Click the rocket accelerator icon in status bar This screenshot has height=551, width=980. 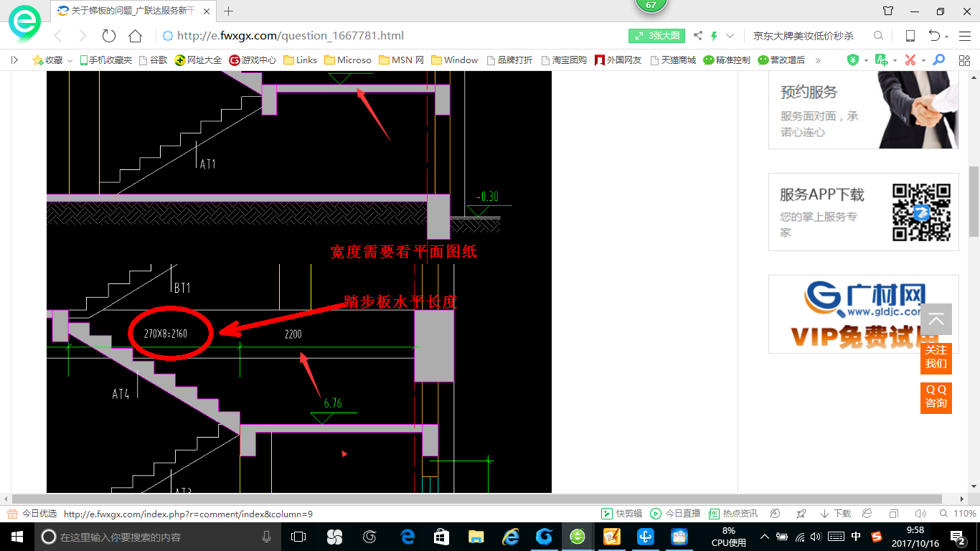tap(801, 514)
